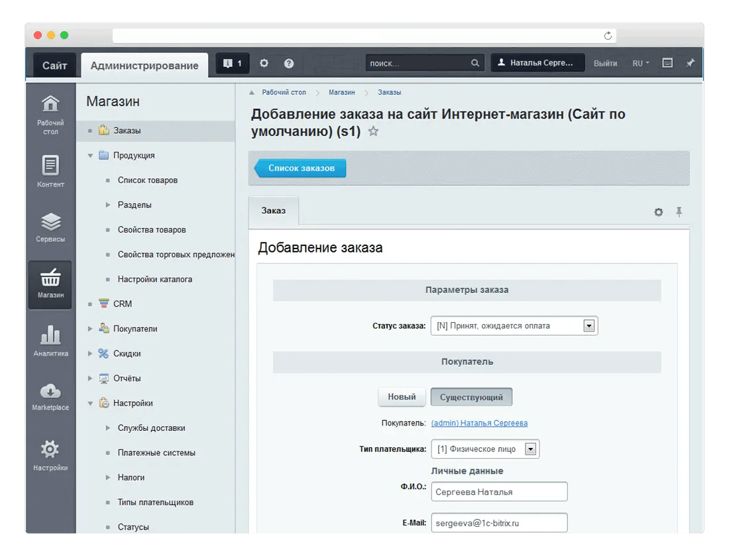Click the E-Mail input field
This screenshot has width=729, height=560.
499,523
